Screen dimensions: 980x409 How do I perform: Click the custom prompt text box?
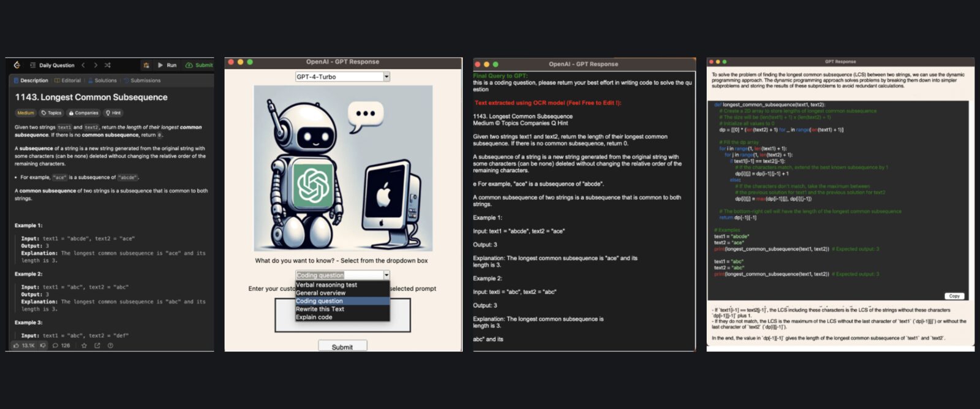pyautogui.click(x=342, y=315)
